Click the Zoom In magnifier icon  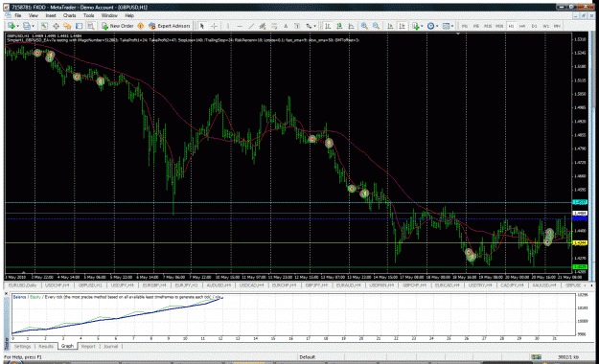click(364, 26)
